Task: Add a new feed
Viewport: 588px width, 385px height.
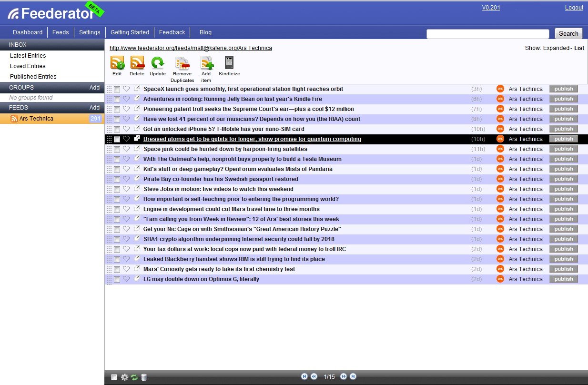Action: click(x=94, y=108)
